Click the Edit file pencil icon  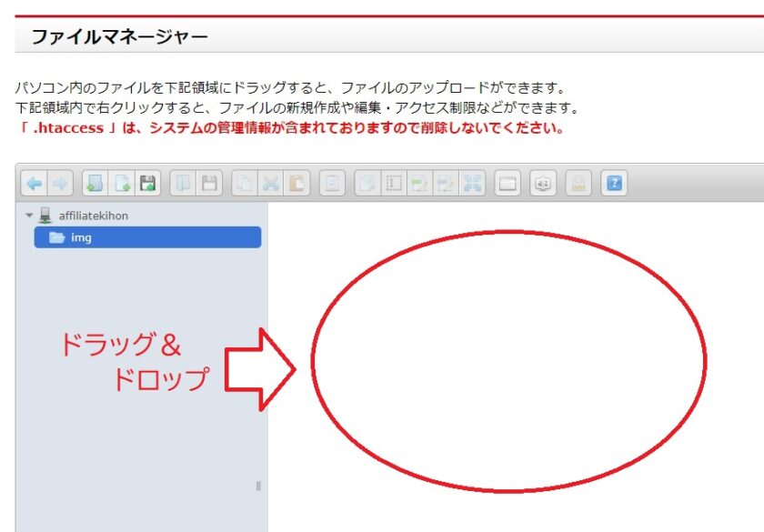click(419, 183)
